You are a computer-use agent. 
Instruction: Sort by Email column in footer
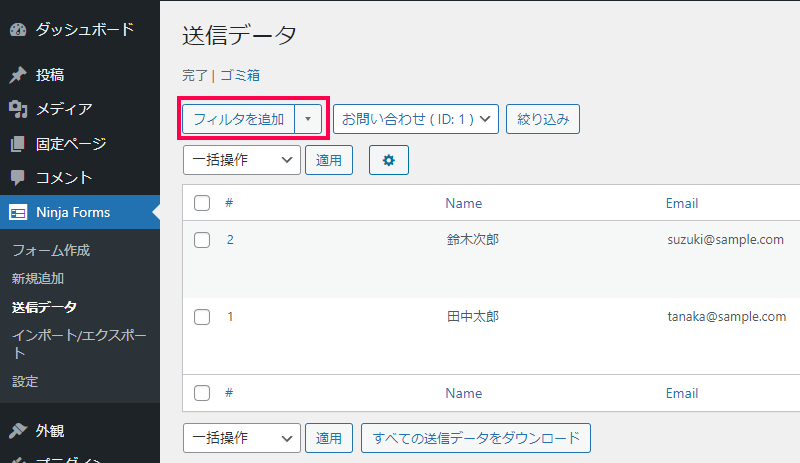682,393
